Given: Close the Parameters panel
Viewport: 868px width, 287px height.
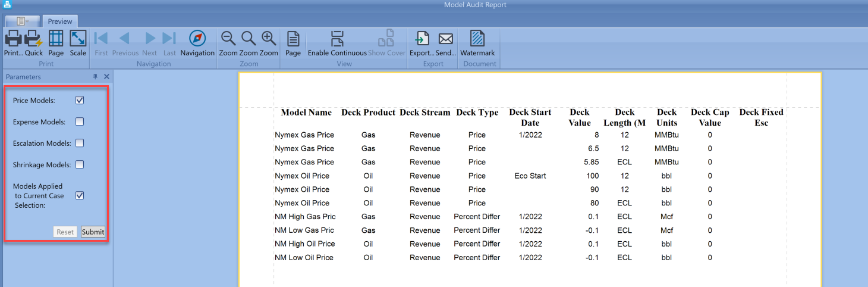Looking at the screenshot, I should point(106,77).
